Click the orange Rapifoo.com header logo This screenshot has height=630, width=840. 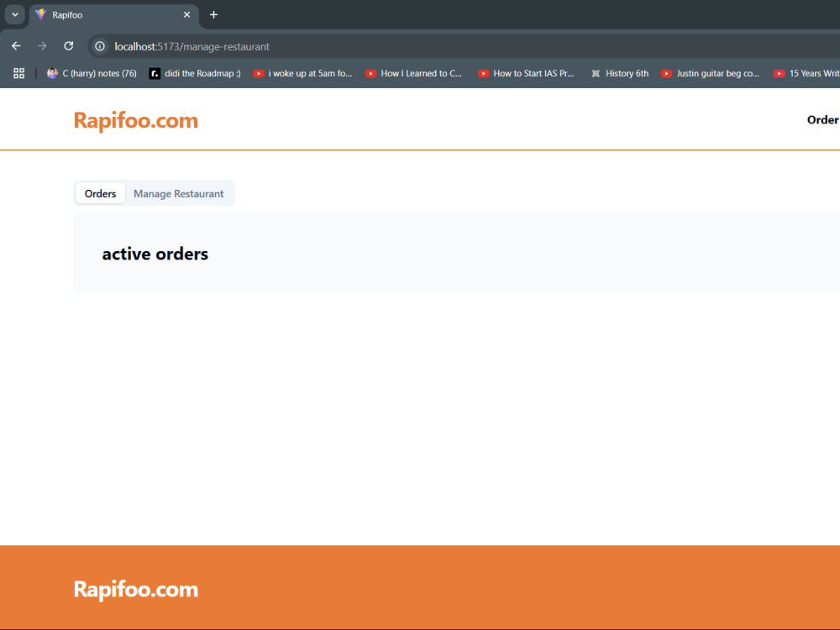coord(135,120)
